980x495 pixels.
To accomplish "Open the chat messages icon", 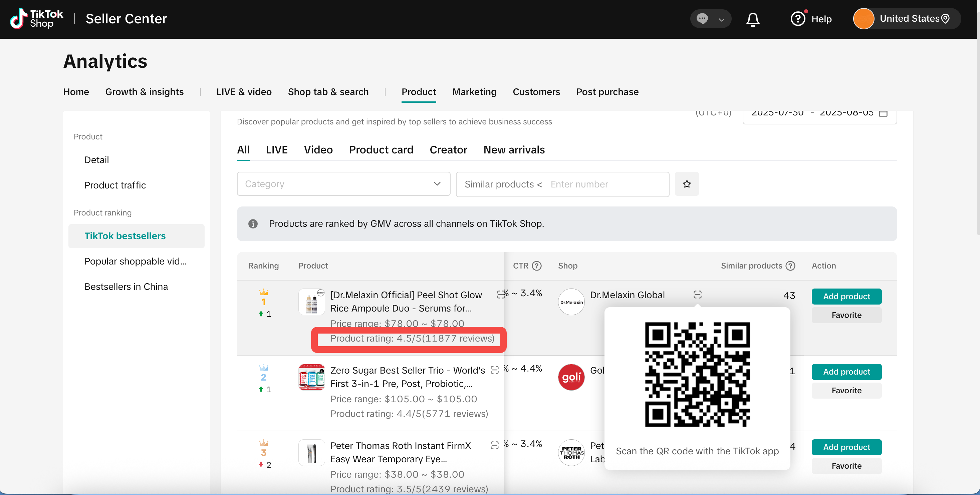I will (x=702, y=19).
